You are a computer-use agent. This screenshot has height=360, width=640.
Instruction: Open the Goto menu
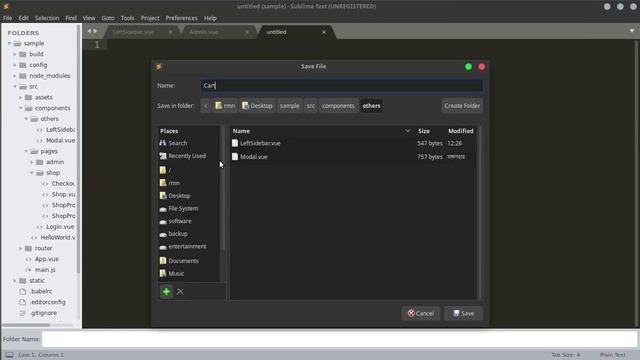(x=108, y=18)
